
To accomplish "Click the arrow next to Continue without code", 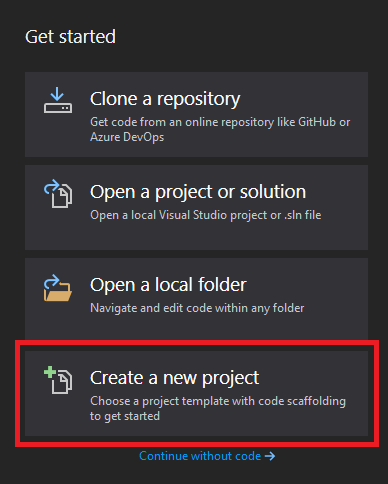I will coord(270,456).
